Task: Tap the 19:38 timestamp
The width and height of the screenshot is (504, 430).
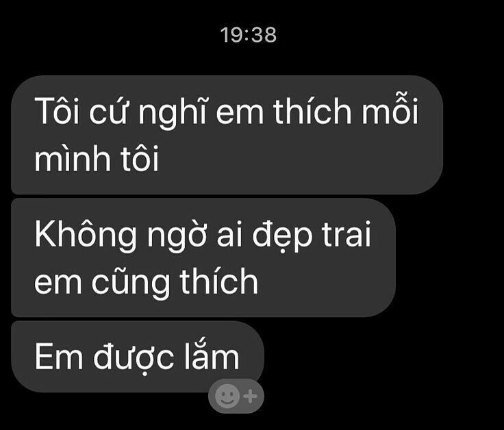Action: pos(249,35)
